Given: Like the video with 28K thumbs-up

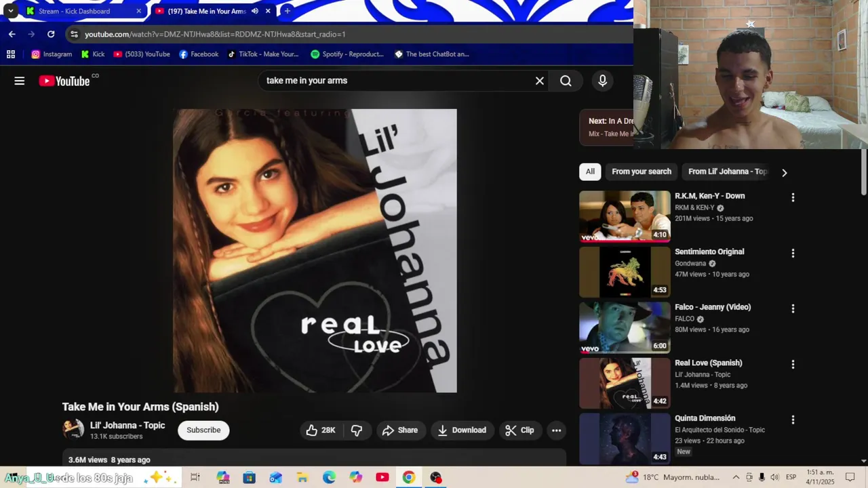Looking at the screenshot, I should pyautogui.click(x=321, y=430).
